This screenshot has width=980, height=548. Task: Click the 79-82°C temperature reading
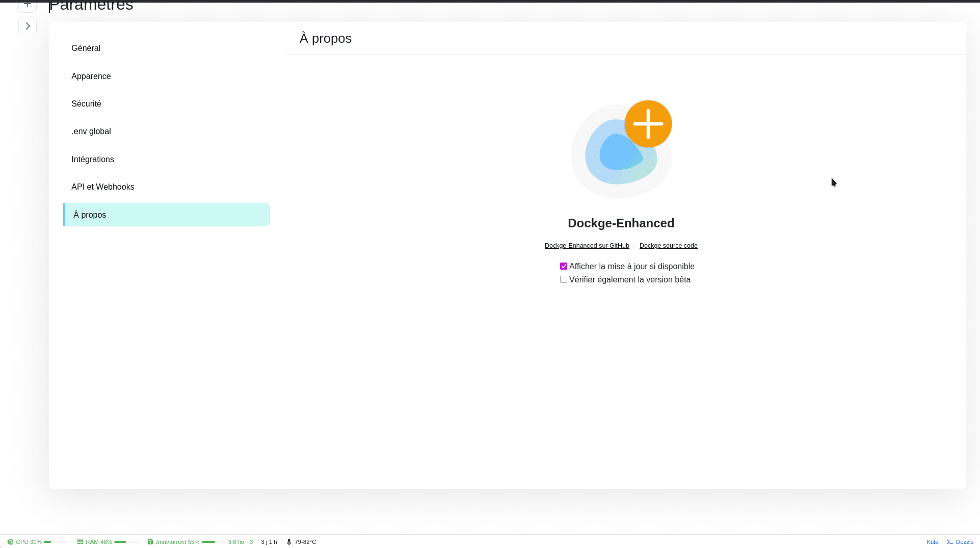305,542
